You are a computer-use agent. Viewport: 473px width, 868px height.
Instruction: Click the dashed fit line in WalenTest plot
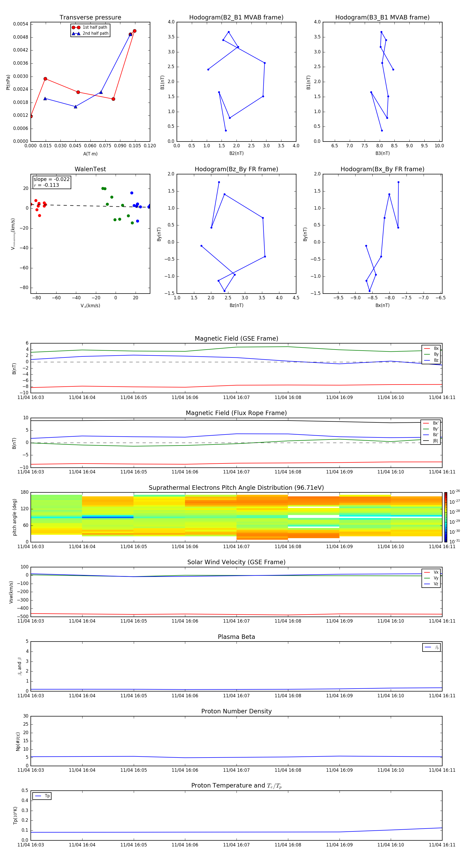(x=90, y=205)
